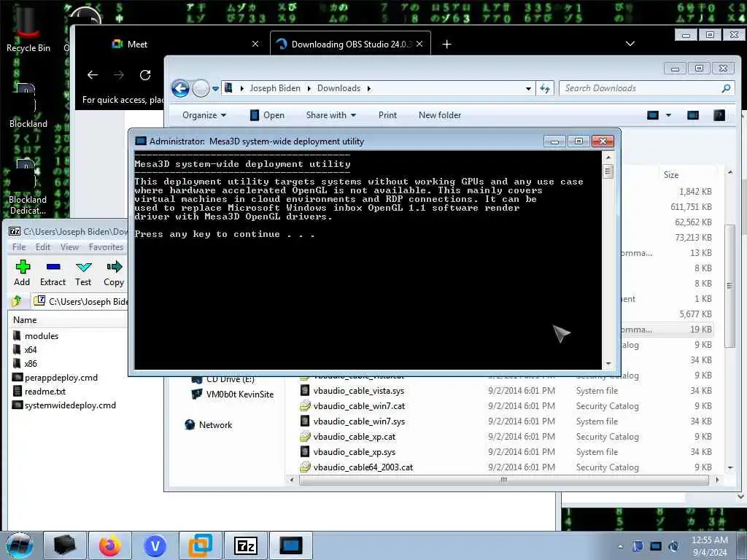Image resolution: width=747 pixels, height=560 pixels.
Task: Open a new browser tab
Action: pos(446,44)
